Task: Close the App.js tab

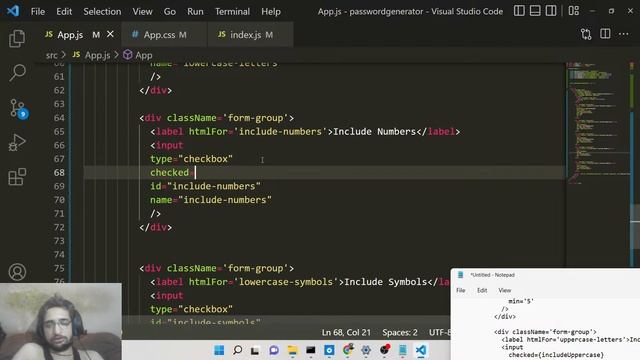Action: (110, 35)
